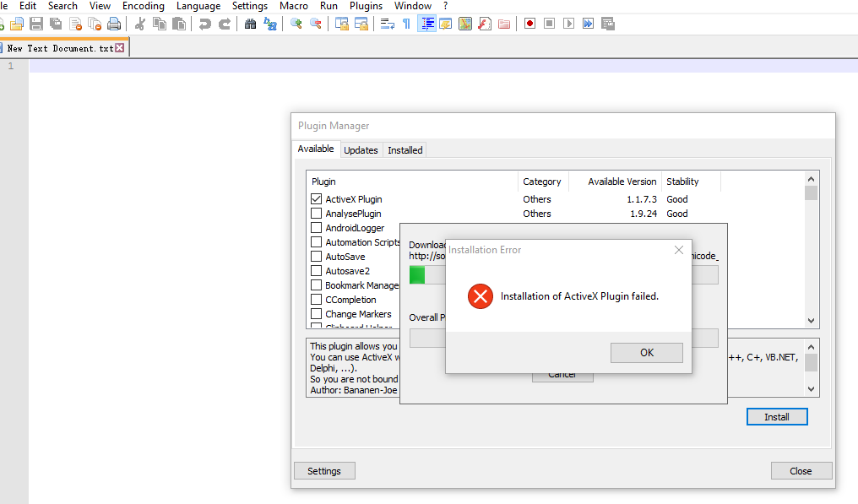Screen dimensions: 858x504
Task: Click the Copy toolbar icon
Action: click(x=160, y=24)
